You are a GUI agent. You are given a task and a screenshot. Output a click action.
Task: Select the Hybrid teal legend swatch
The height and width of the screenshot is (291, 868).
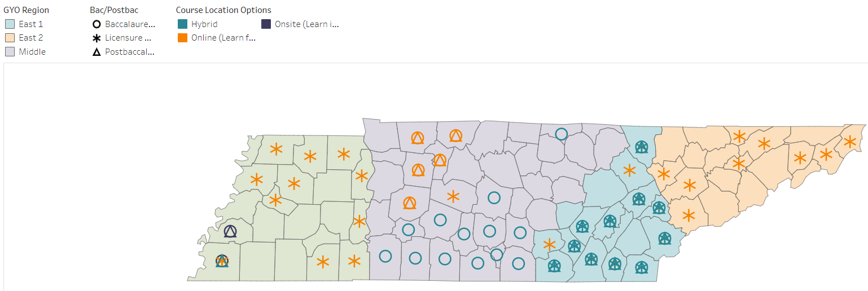tap(182, 24)
